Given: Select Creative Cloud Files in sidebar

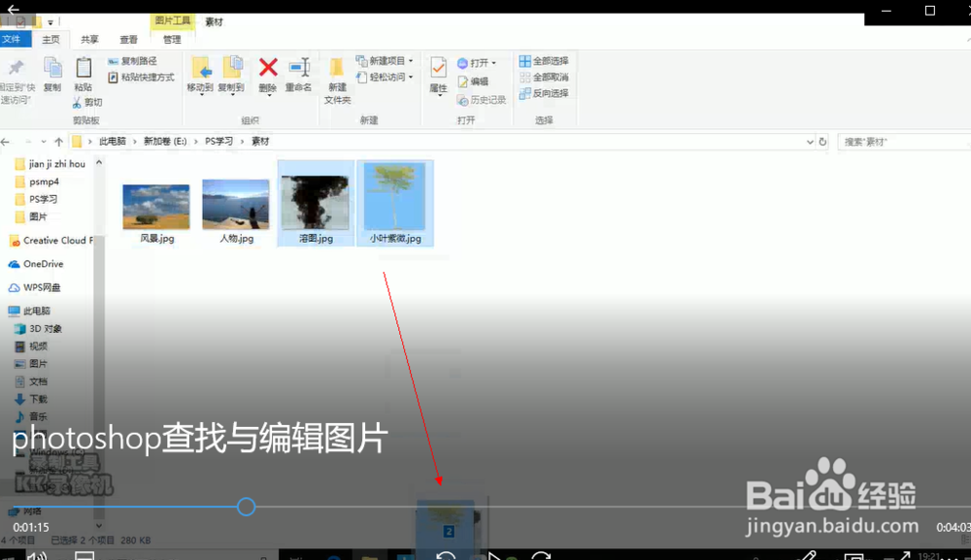Looking at the screenshot, I should [51, 241].
